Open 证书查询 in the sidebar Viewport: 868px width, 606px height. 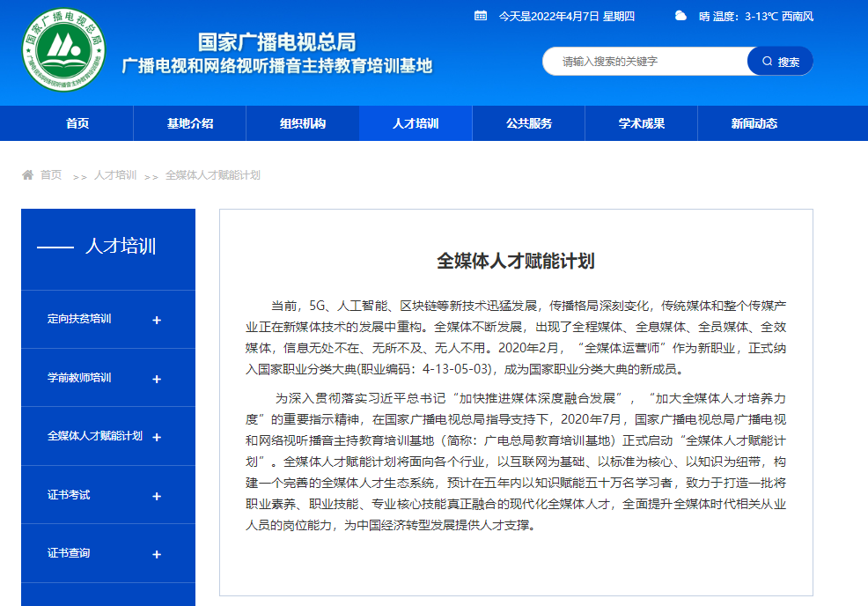[x=69, y=553]
